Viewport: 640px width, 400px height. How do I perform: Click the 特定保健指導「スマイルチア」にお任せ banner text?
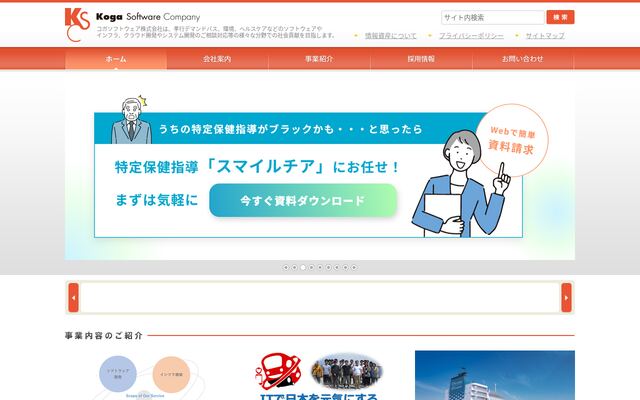[257, 167]
